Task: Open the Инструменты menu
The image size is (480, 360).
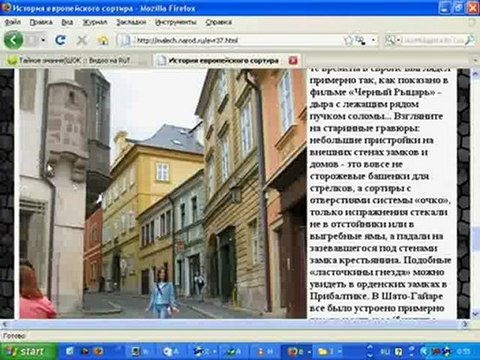Action: tap(176, 22)
